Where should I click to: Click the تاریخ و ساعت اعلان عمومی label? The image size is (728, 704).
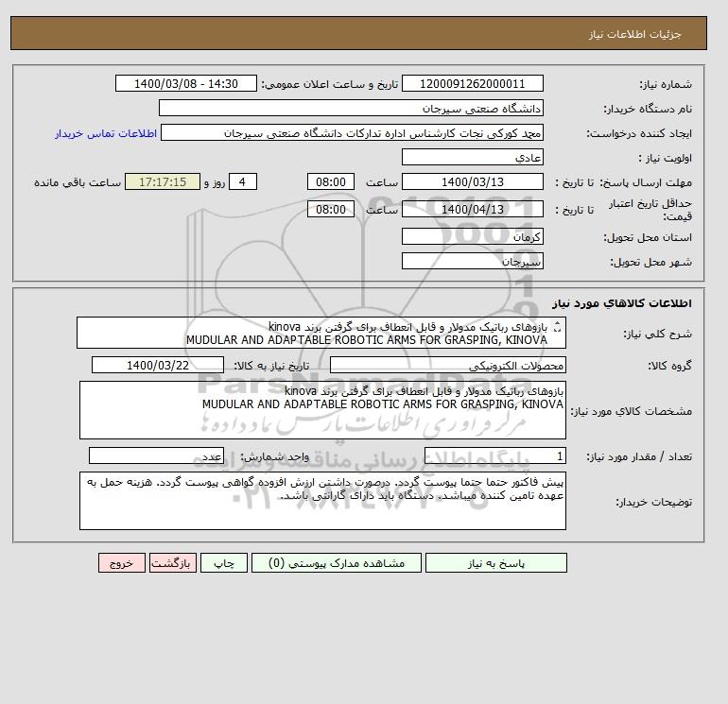(x=330, y=84)
